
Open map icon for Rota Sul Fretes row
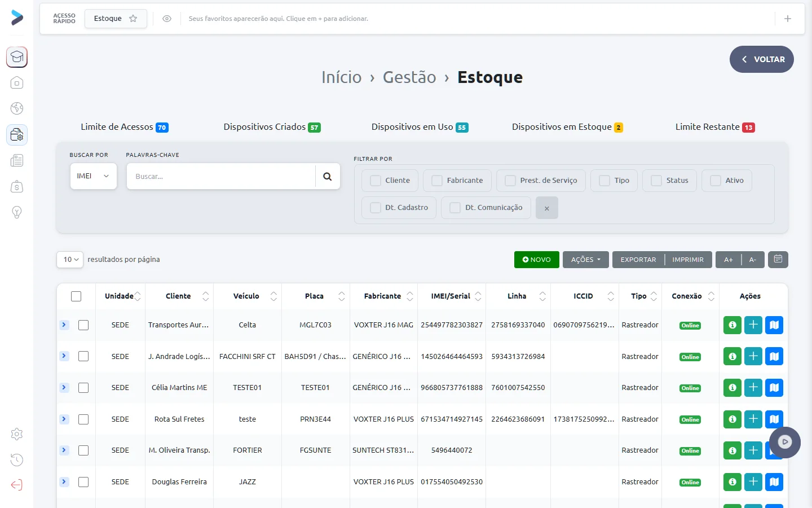pyautogui.click(x=774, y=419)
